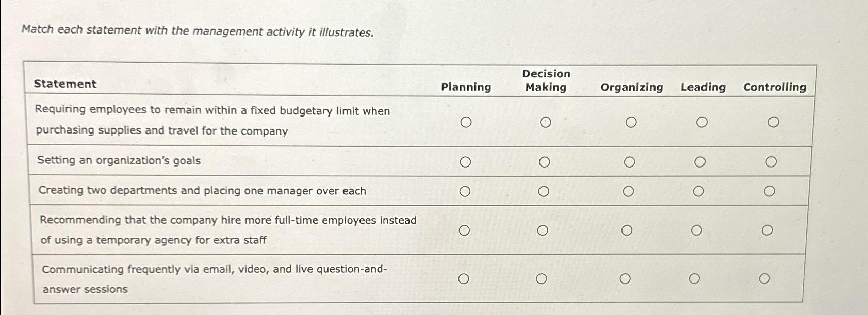Select Leading for the communicating via email statement
The height and width of the screenshot is (315, 868).
tap(695, 279)
